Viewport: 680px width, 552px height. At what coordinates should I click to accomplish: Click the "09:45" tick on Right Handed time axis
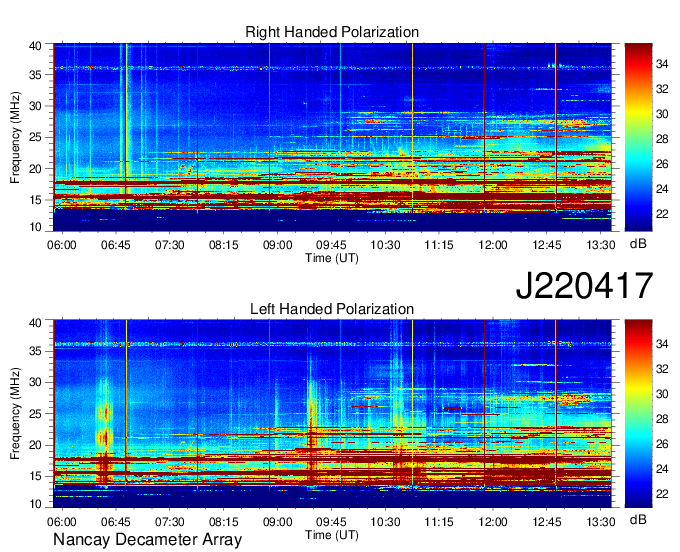[331, 245]
